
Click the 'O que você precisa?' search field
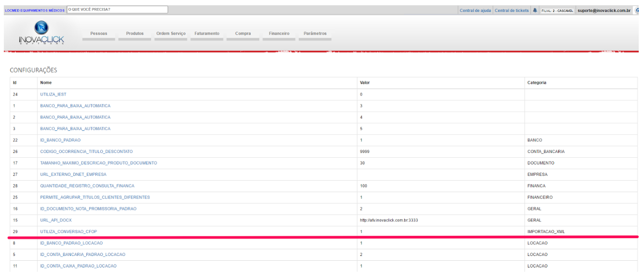117,9
